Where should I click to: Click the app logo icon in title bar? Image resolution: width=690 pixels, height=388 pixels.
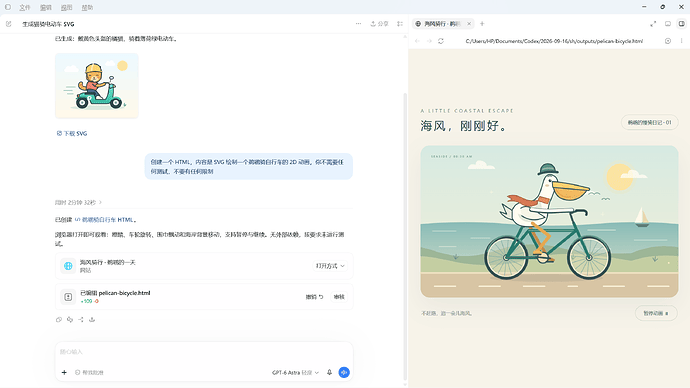tap(8, 7)
